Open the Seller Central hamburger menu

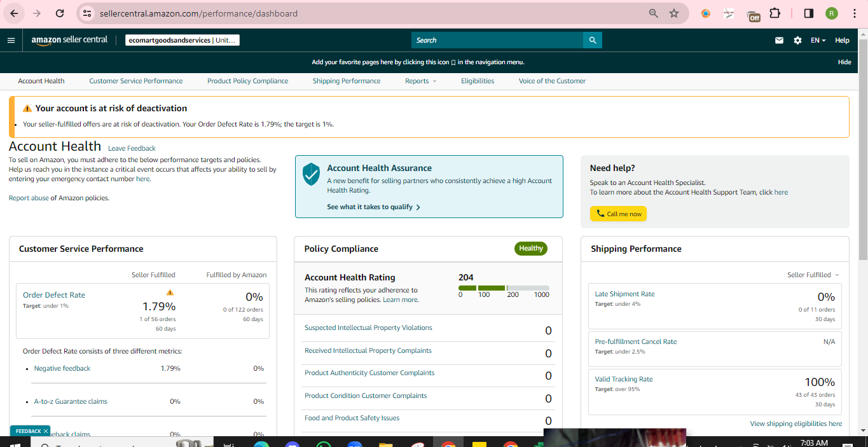[11, 40]
